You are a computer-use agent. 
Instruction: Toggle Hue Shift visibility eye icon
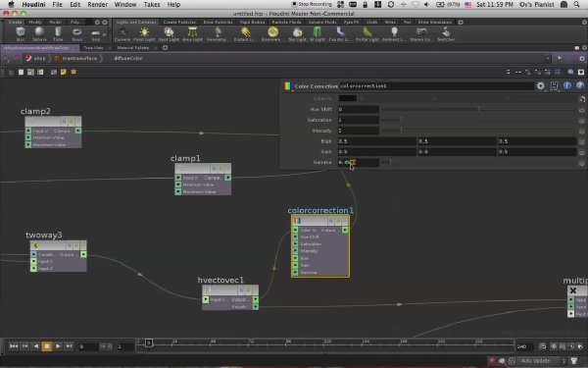581,110
